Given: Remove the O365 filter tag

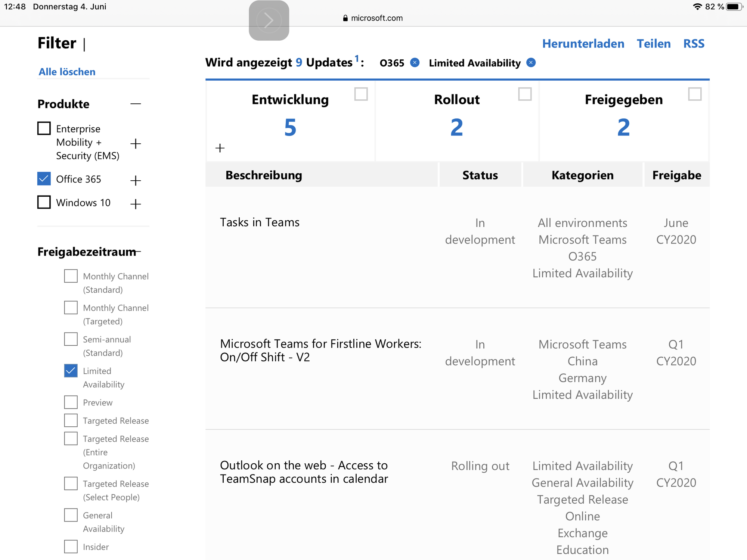Looking at the screenshot, I should pos(415,63).
